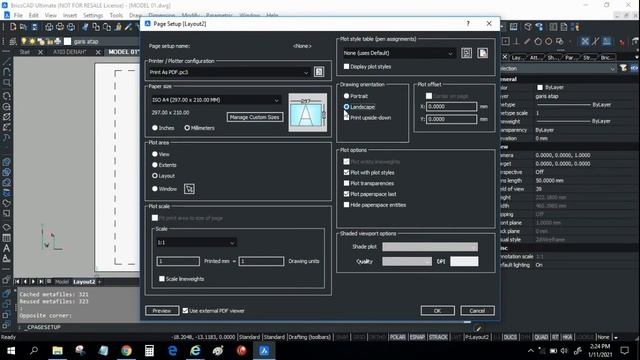The width and height of the screenshot is (640, 360).
Task: Click the Preview button
Action: (162, 311)
